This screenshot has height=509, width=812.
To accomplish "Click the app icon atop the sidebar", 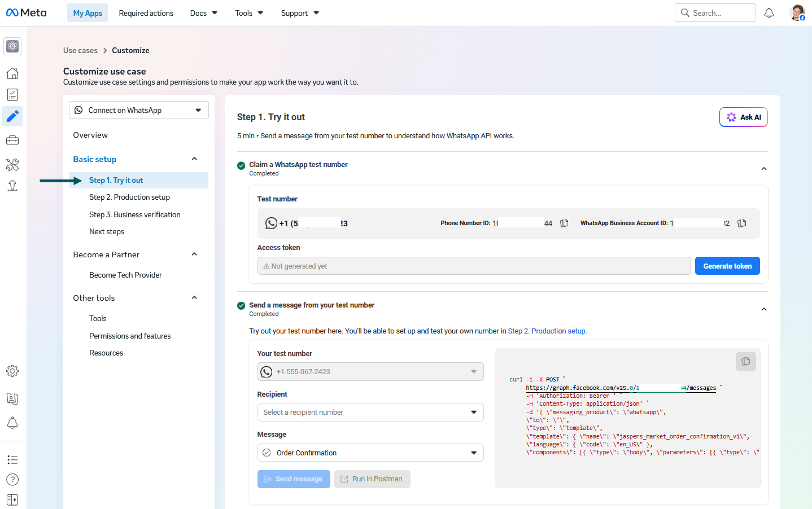I will (12, 46).
